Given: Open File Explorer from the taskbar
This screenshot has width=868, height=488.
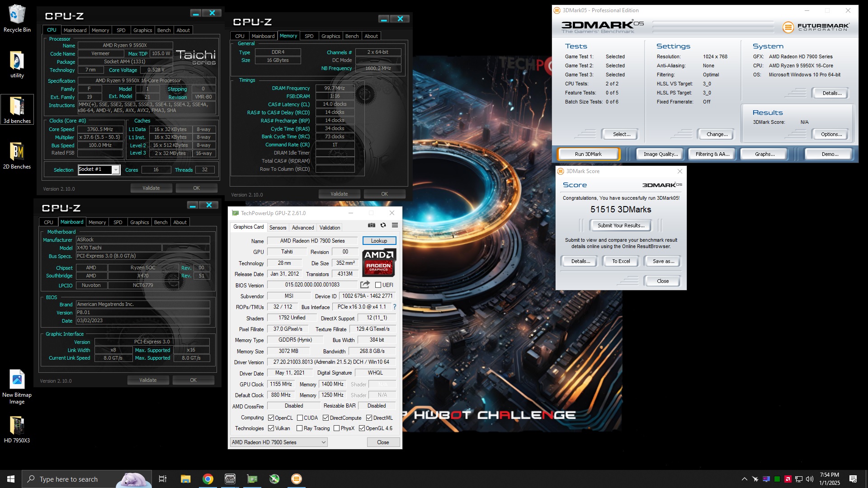Looking at the screenshot, I should pos(185,479).
